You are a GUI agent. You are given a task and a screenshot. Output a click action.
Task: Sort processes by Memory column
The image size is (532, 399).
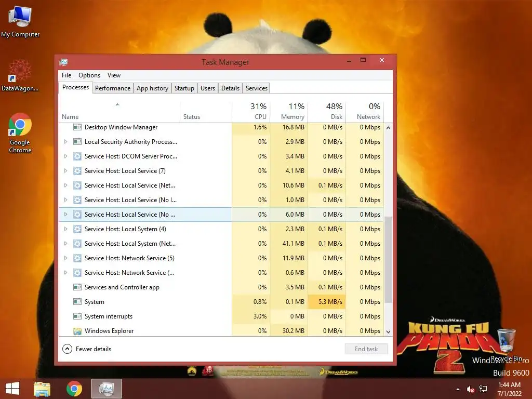289,111
